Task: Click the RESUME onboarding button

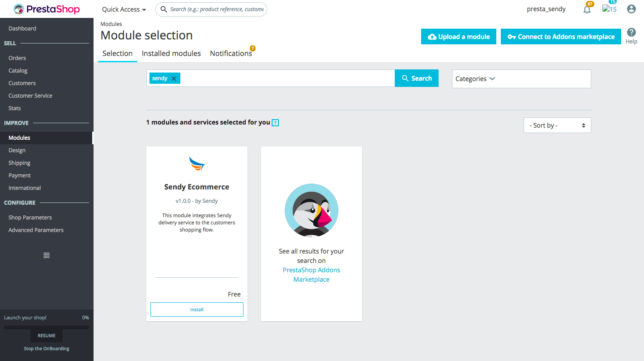Action: 47,335
